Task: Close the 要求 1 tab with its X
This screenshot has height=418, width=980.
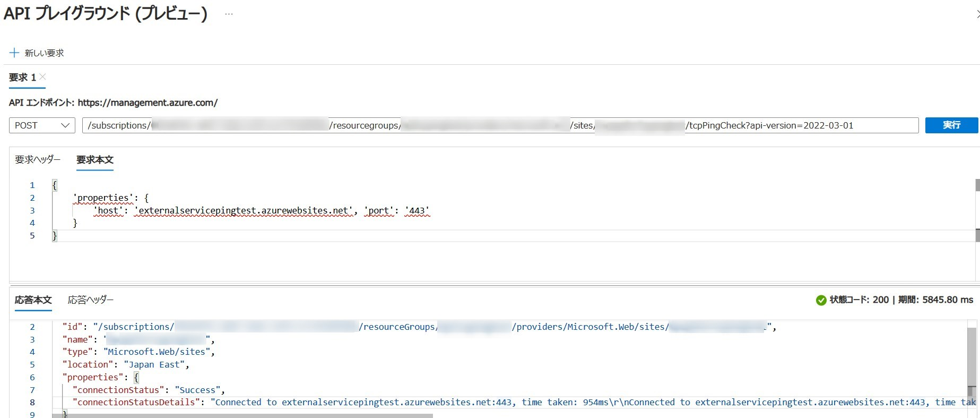Action: point(43,77)
